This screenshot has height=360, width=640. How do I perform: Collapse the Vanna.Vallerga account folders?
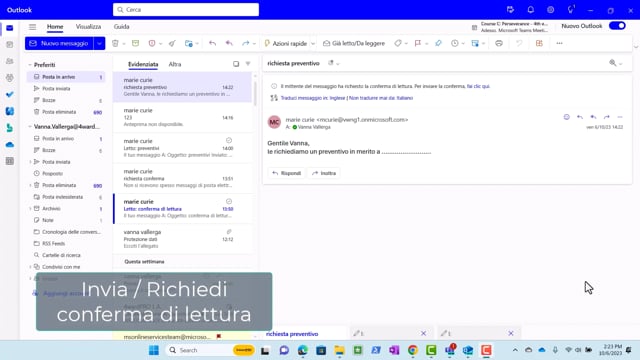point(30,127)
